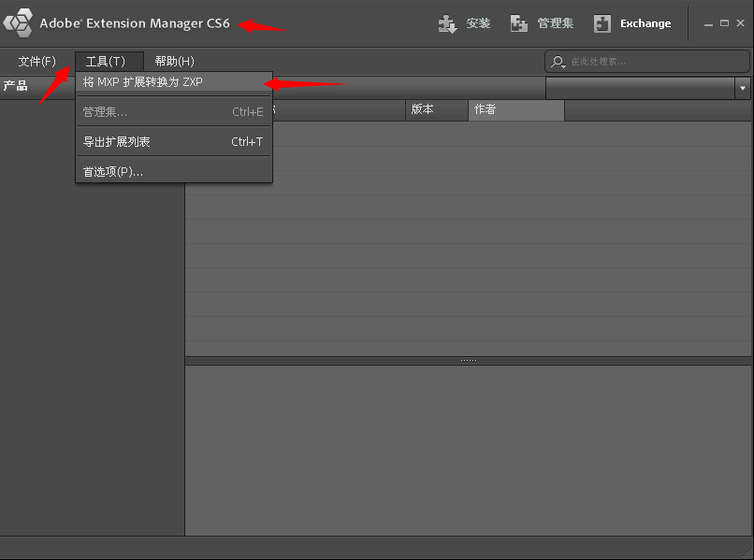This screenshot has height=560, width=754.
Task: Sort by the 作者 column header
Action: [516, 110]
